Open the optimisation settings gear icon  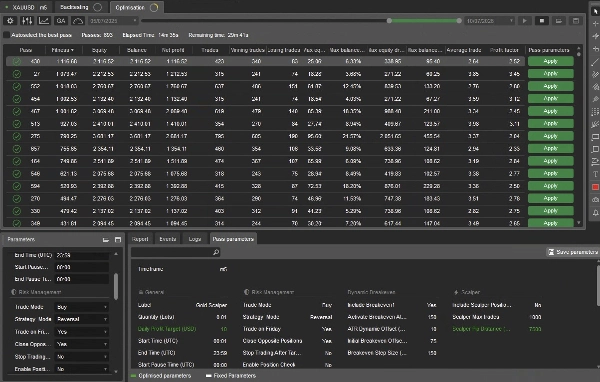(10, 21)
